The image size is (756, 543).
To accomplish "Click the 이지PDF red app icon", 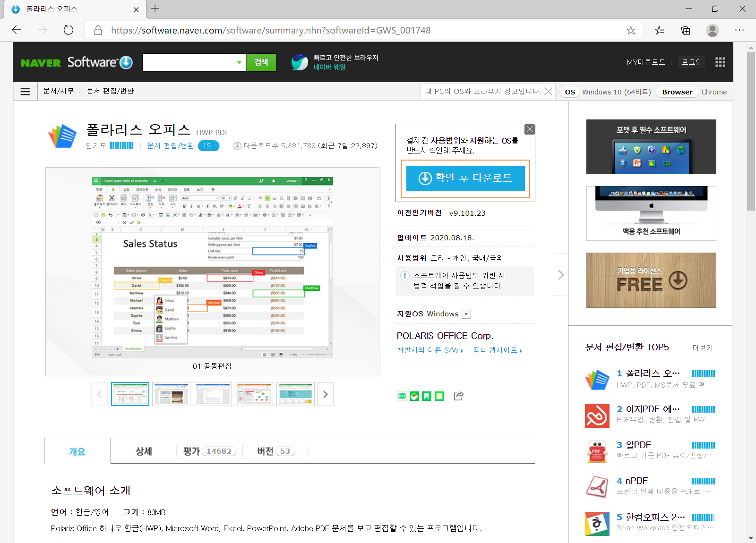I will coord(597,416).
